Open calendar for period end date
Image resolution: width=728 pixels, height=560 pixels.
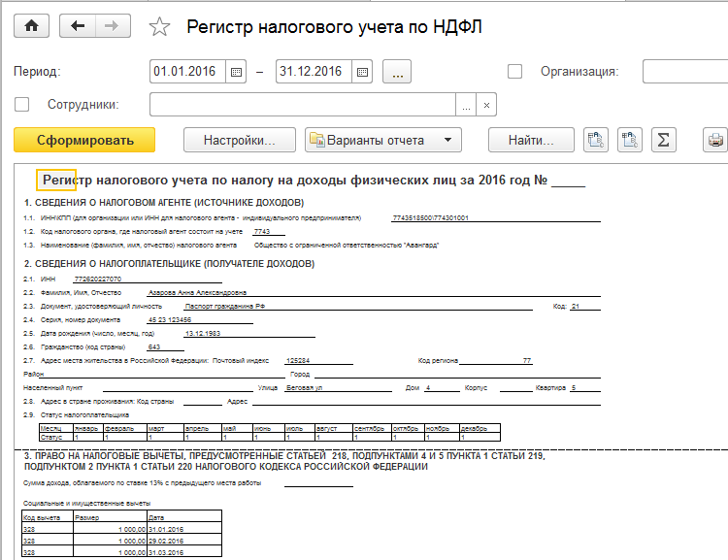click(x=361, y=72)
